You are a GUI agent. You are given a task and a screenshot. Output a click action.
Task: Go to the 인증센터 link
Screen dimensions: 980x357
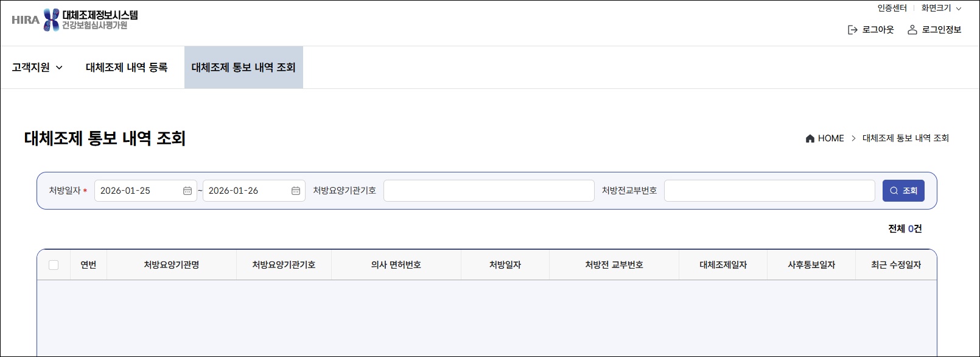pos(892,9)
